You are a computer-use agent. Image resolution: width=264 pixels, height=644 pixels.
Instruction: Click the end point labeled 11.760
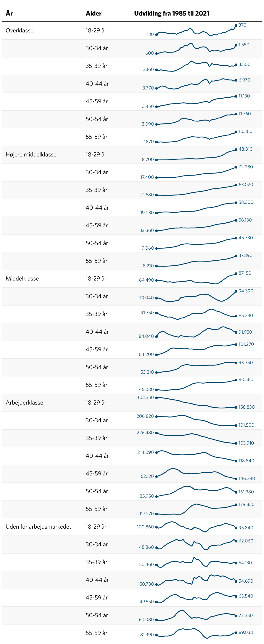click(x=236, y=114)
